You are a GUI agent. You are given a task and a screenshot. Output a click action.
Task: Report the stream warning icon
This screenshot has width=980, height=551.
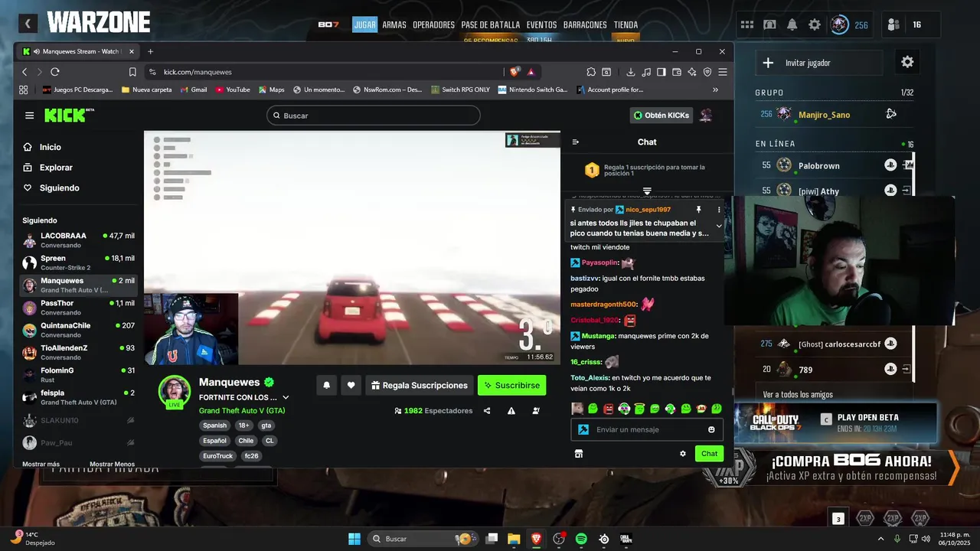tap(511, 411)
